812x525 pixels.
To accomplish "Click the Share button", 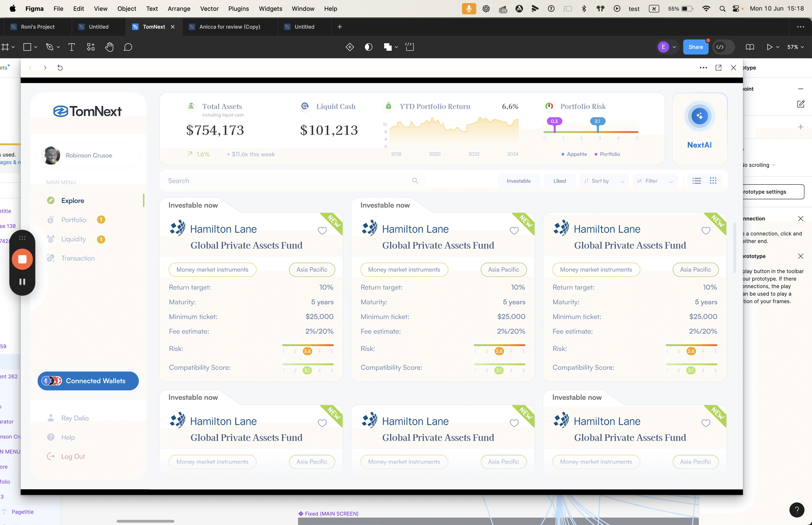I will tap(695, 47).
